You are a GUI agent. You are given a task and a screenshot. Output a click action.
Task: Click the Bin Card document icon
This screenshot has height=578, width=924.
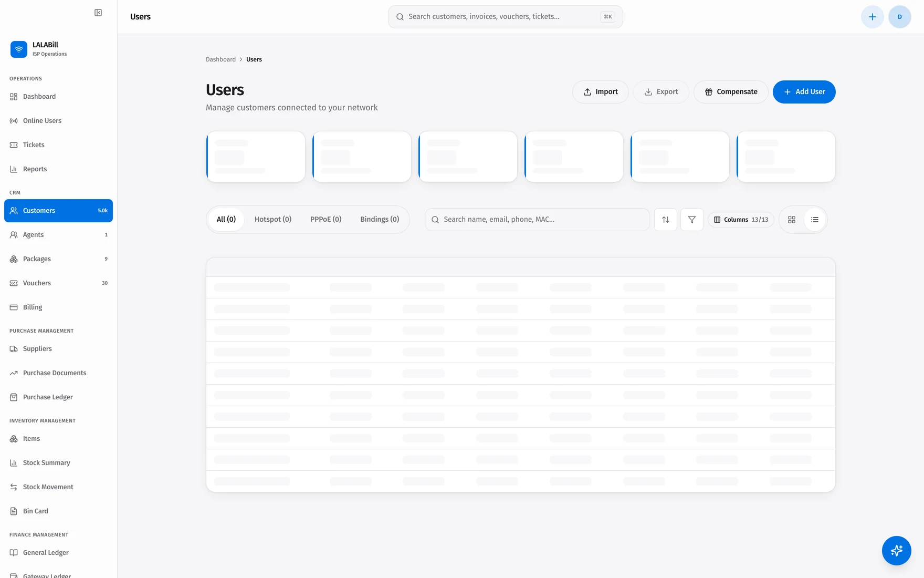(14, 511)
